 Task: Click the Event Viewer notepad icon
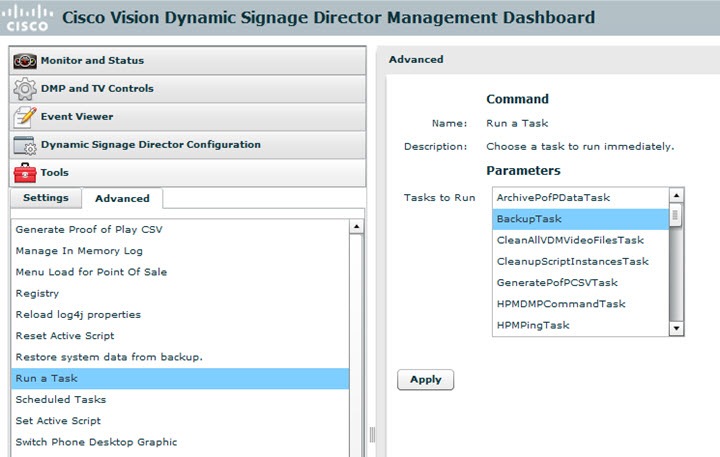click(x=25, y=117)
